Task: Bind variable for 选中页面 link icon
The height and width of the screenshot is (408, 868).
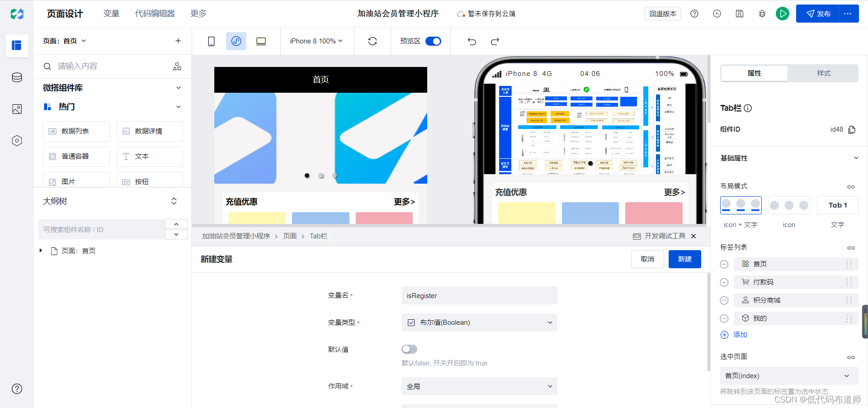Action: (x=851, y=357)
